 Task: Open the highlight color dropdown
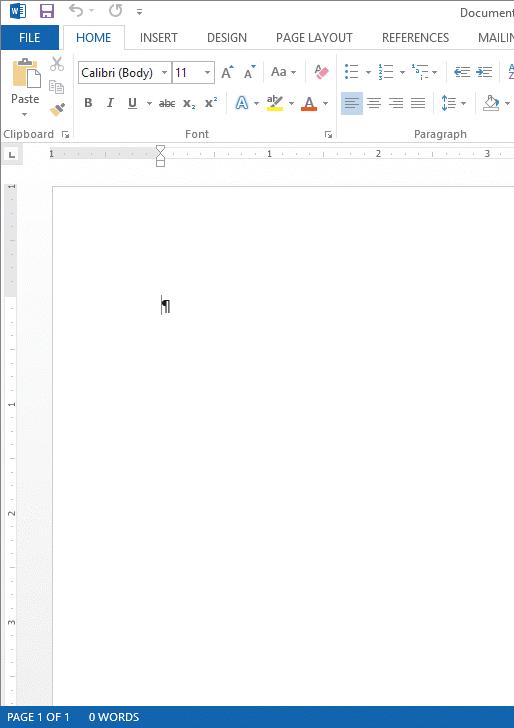coord(292,103)
